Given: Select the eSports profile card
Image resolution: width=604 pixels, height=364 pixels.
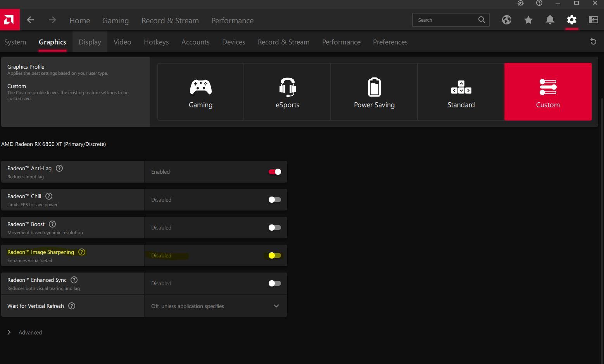Looking at the screenshot, I should (x=287, y=92).
